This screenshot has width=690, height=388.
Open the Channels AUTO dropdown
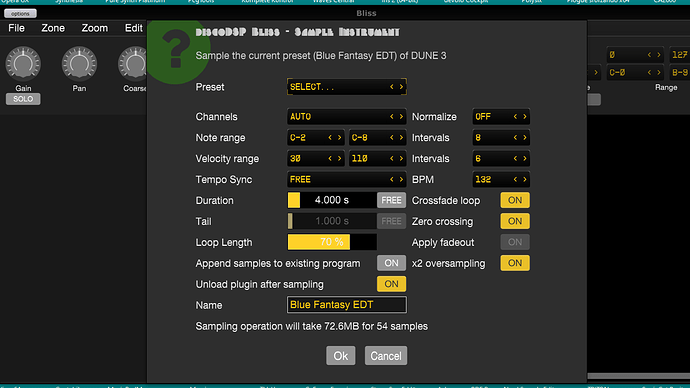click(347, 117)
